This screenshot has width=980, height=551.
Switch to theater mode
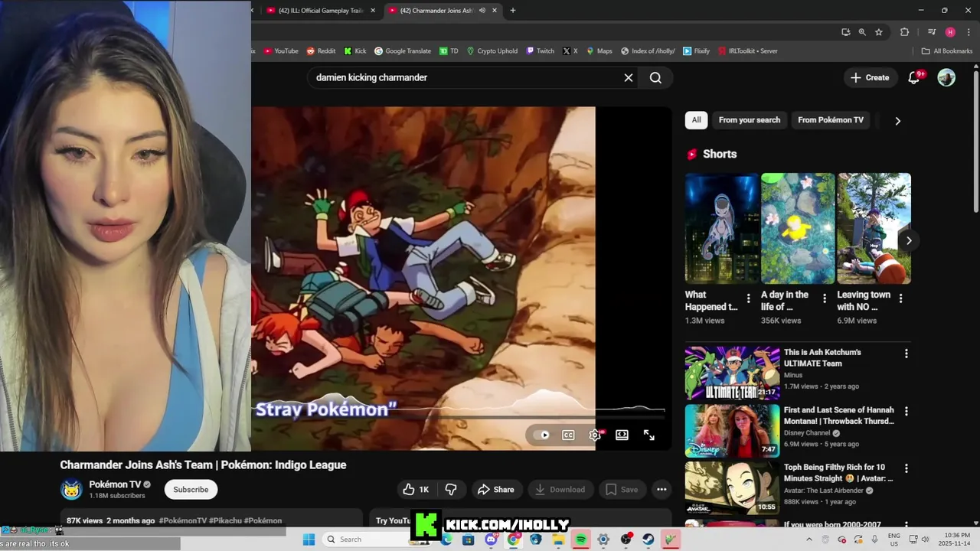coord(622,435)
